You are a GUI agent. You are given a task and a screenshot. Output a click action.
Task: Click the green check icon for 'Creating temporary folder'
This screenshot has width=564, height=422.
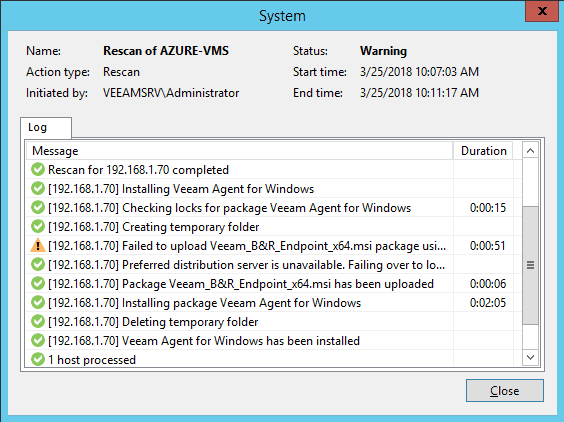click(x=38, y=227)
